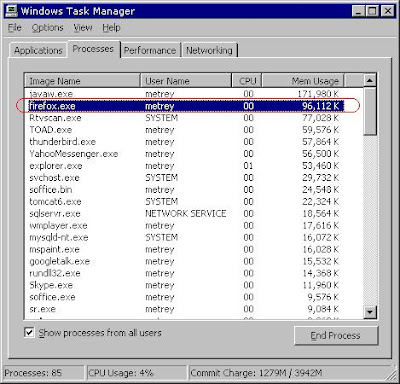This screenshot has width=400, height=384.
Task: Click the scroll up arrow of process list
Action: (x=370, y=80)
